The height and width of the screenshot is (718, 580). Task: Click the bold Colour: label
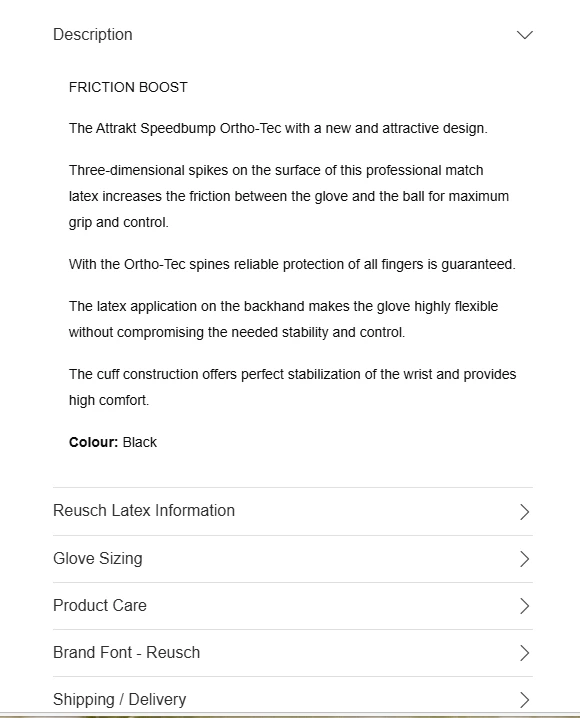[x=93, y=442]
